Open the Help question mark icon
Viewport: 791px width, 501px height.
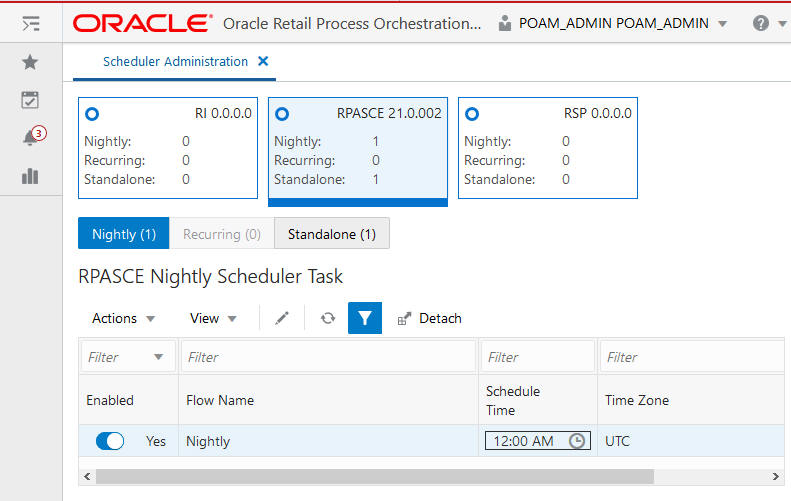[760, 23]
